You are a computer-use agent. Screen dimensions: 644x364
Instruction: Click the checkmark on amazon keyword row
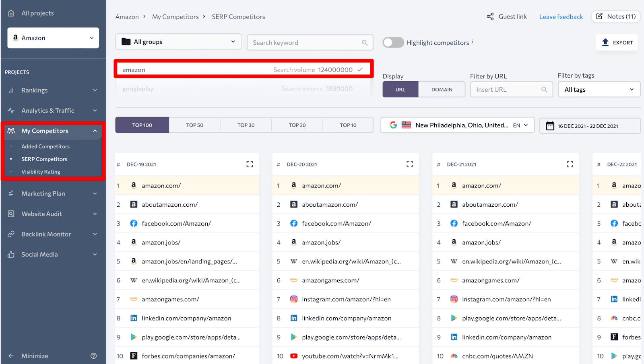tap(360, 70)
